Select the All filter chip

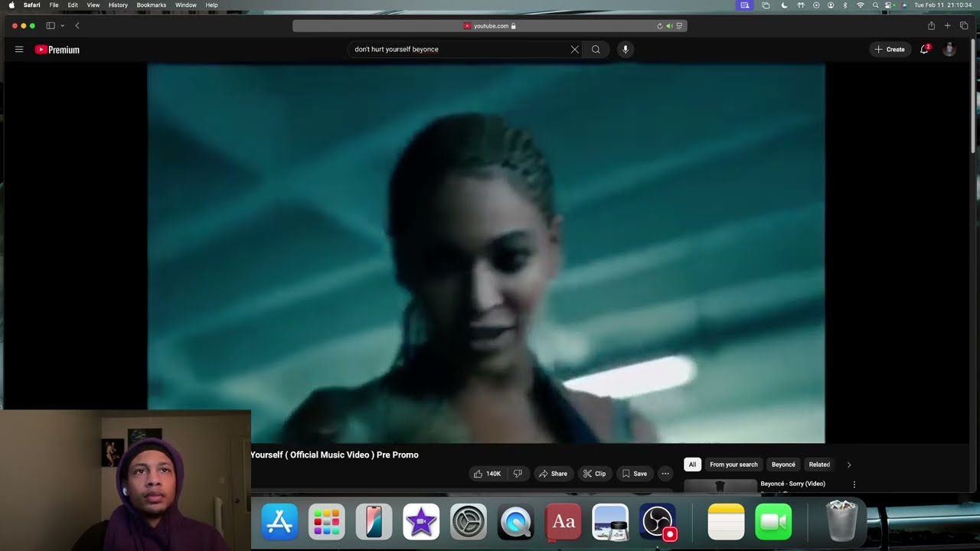pos(692,465)
